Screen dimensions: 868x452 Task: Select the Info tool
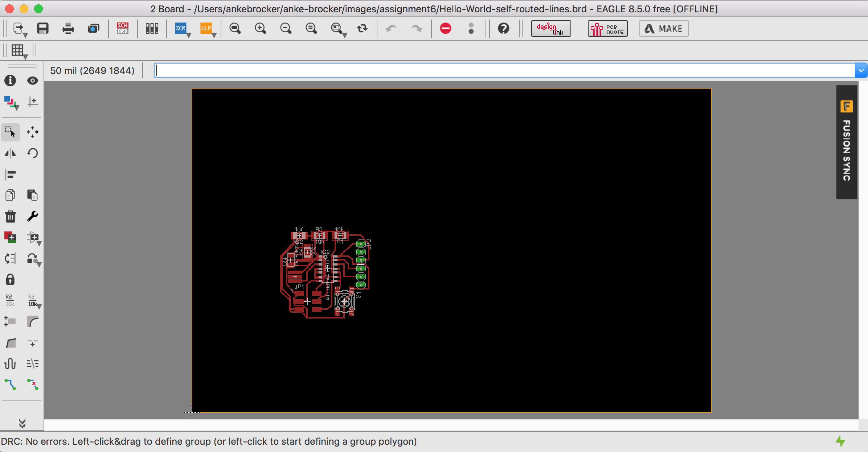point(10,81)
